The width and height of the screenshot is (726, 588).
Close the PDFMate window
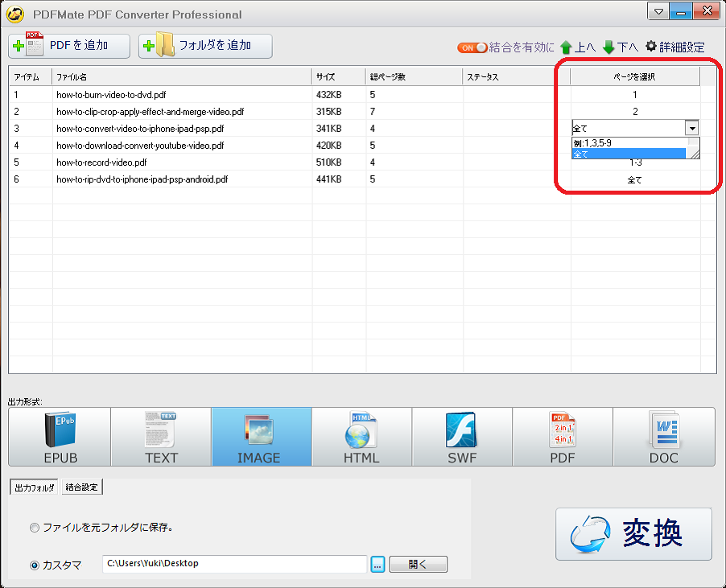click(x=707, y=12)
